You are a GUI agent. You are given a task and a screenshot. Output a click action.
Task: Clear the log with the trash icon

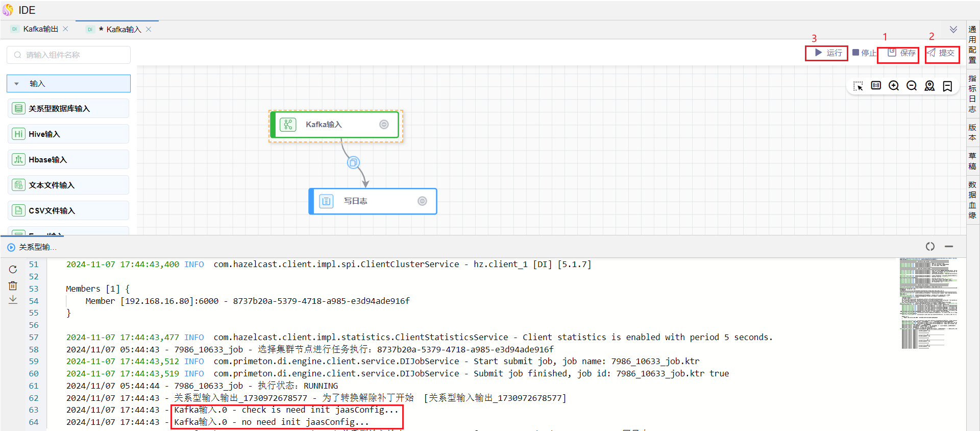13,285
